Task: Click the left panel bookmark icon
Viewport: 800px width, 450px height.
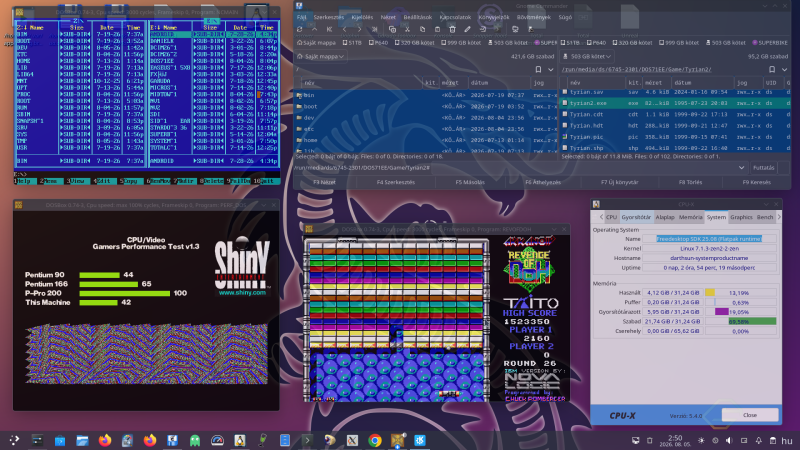Action: point(538,69)
